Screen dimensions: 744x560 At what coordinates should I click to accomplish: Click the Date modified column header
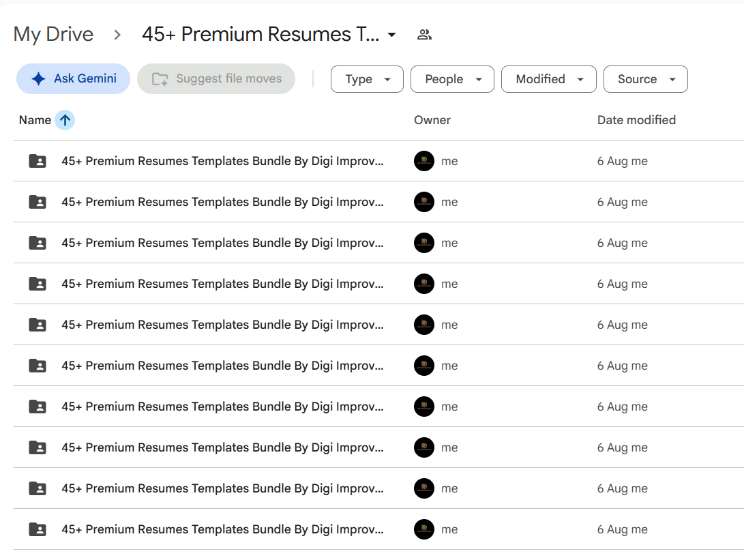click(636, 120)
